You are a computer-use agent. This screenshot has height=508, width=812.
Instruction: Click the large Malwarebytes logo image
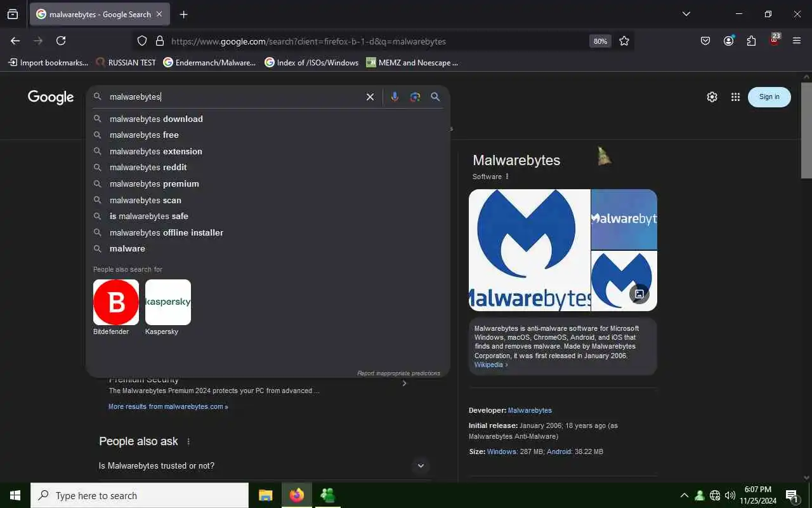529,250
